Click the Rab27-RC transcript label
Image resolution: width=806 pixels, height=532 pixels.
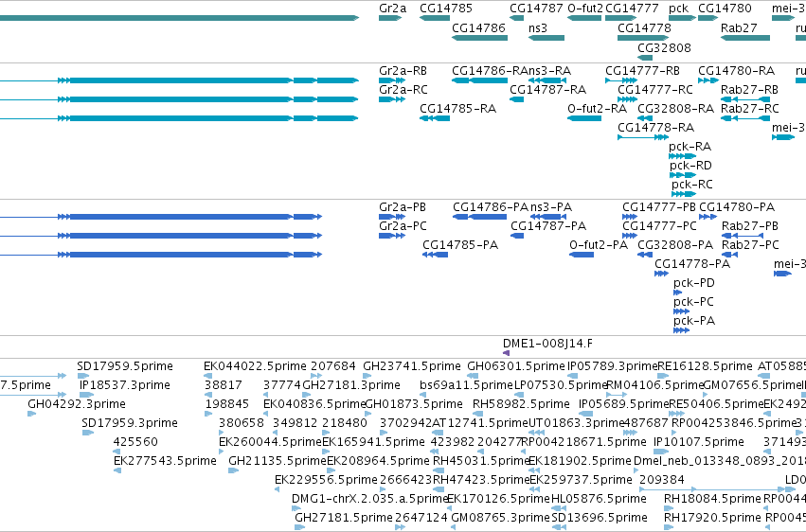tap(749, 109)
